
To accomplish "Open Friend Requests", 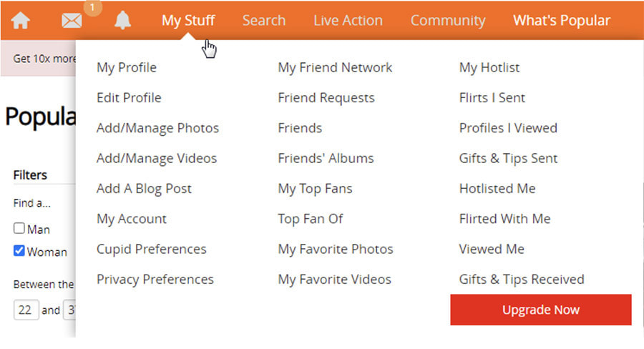I will coord(326,98).
